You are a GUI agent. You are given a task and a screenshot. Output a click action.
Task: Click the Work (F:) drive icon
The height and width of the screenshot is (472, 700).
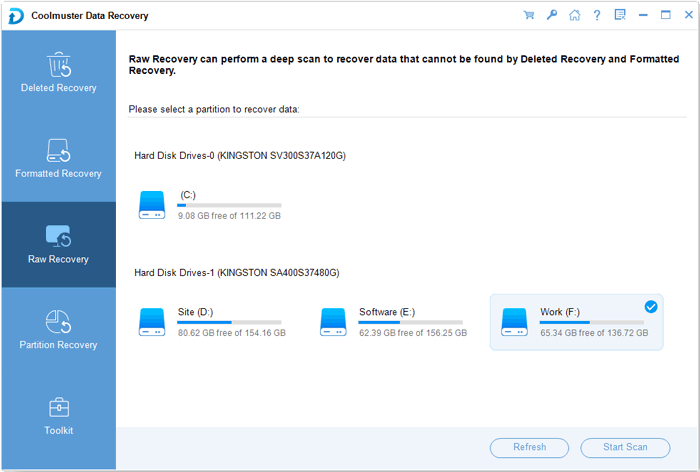tap(514, 322)
